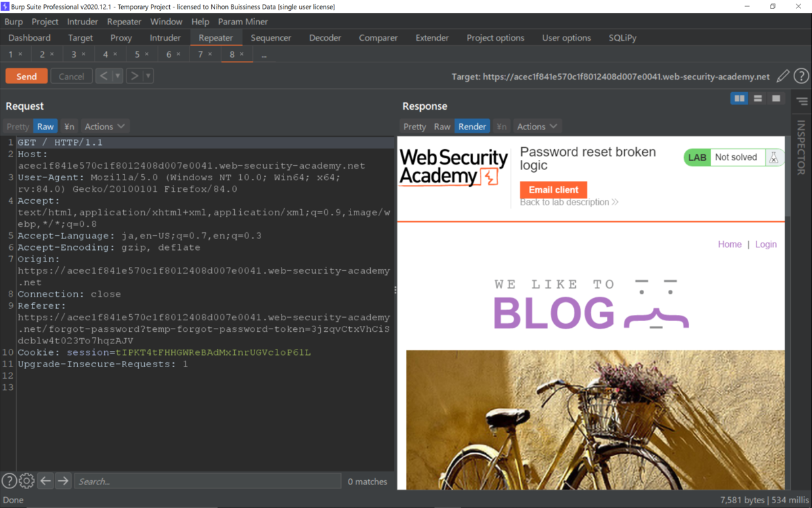This screenshot has width=812, height=508.
Task: Click the Login link in rendered page
Action: point(766,245)
